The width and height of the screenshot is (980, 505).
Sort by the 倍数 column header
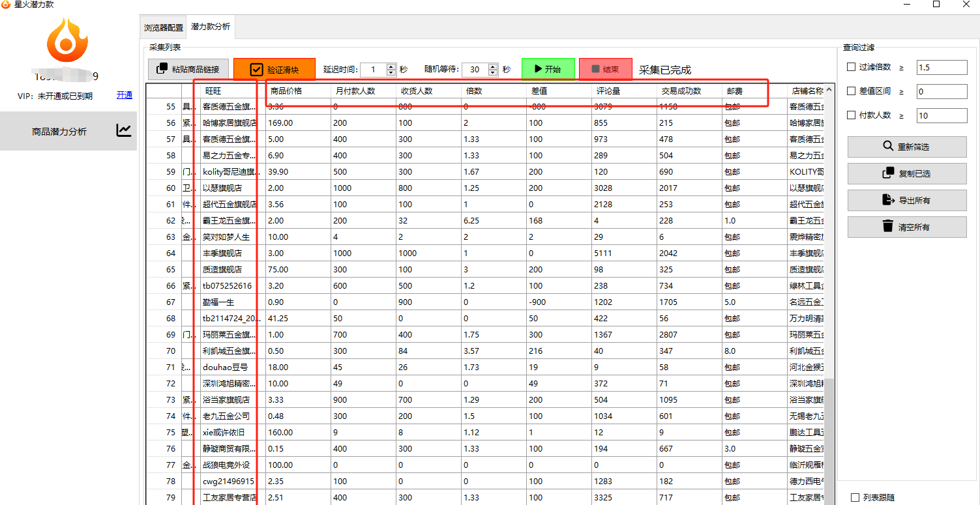(494, 91)
